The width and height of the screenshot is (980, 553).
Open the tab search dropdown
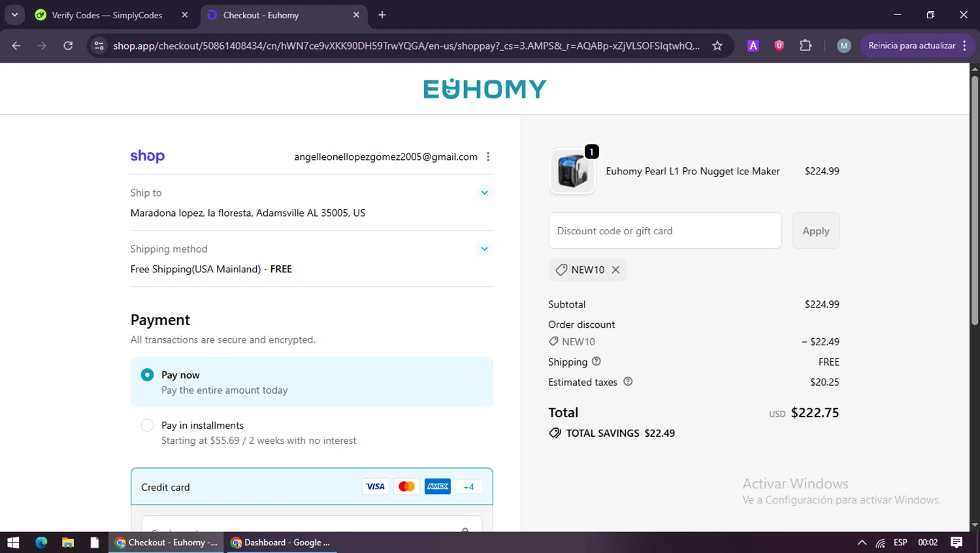point(14,15)
